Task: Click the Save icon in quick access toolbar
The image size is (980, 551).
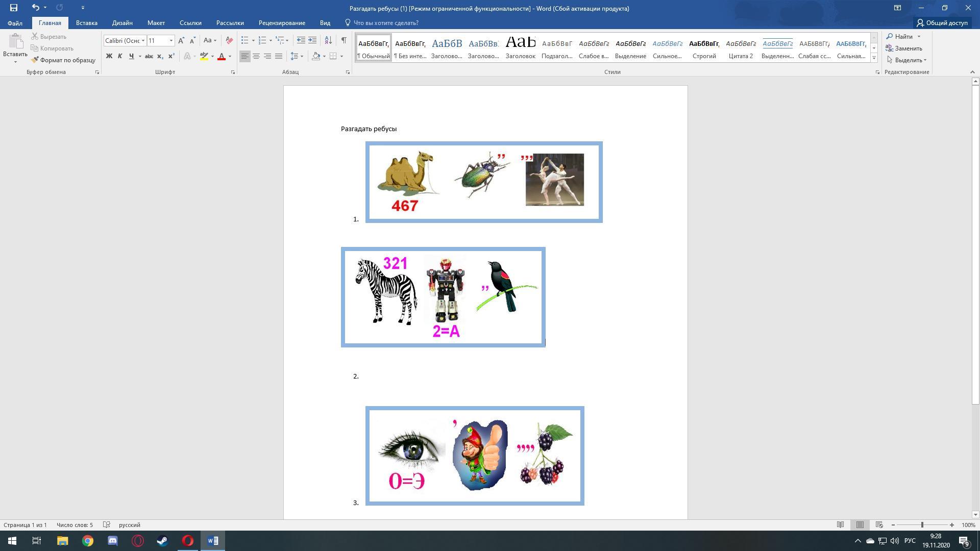Action: (14, 8)
